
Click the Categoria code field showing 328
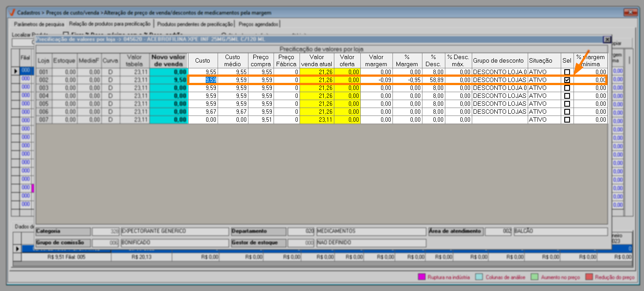(106, 231)
